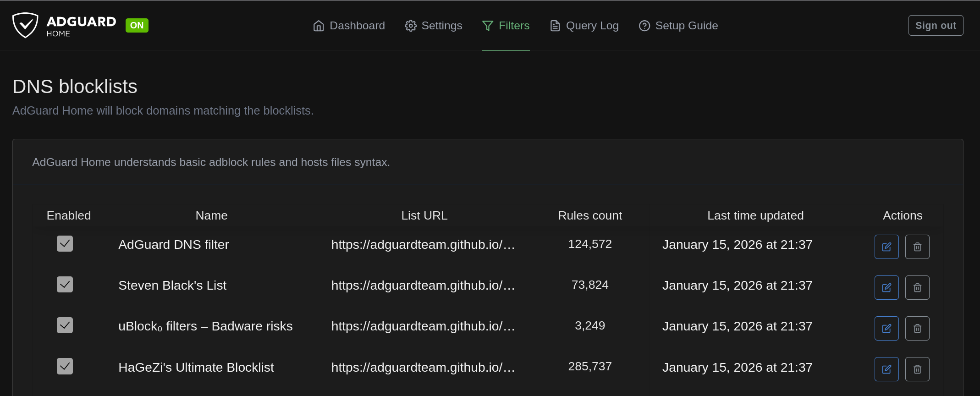Toggle the uBlock filters Badware risks checkbox

(x=65, y=325)
